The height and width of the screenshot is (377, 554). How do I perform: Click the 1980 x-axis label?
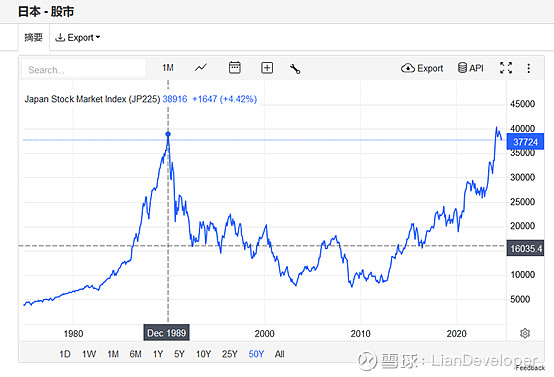[73, 334]
